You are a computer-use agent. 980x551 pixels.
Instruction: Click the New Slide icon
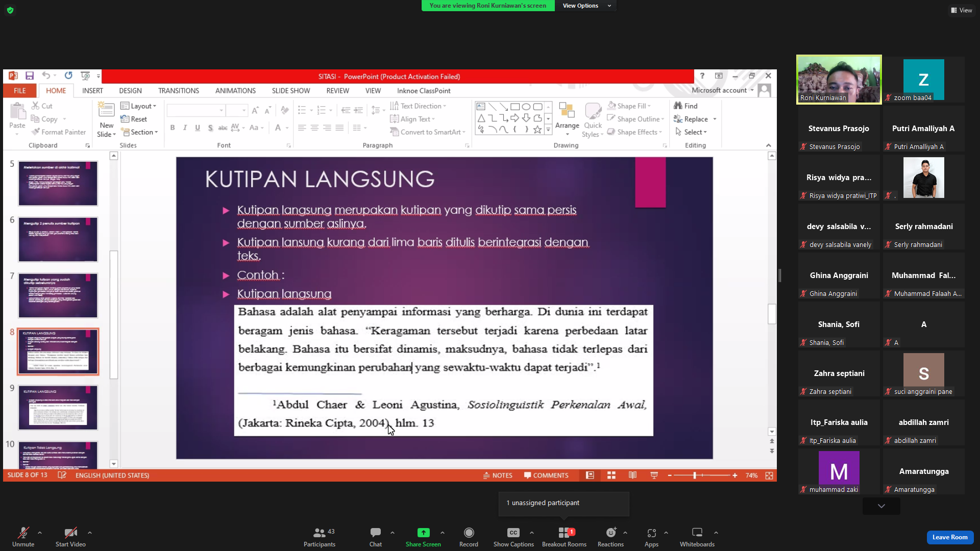[106, 110]
